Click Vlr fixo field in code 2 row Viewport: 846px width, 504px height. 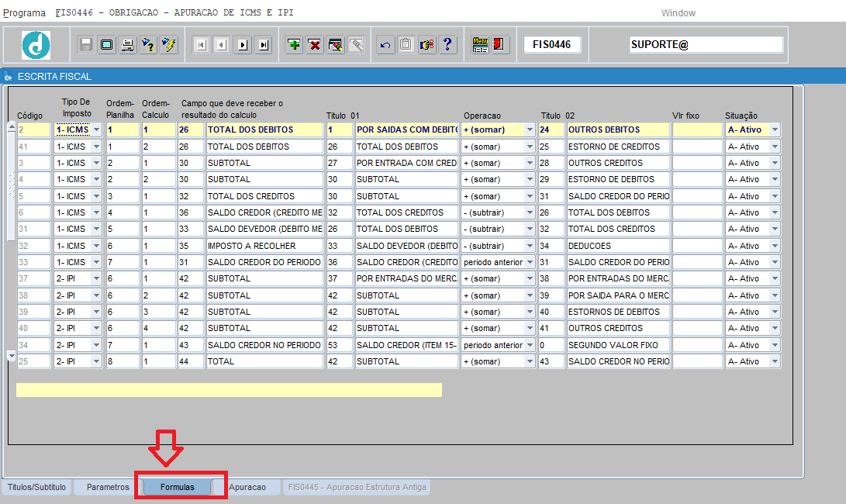coord(697,129)
